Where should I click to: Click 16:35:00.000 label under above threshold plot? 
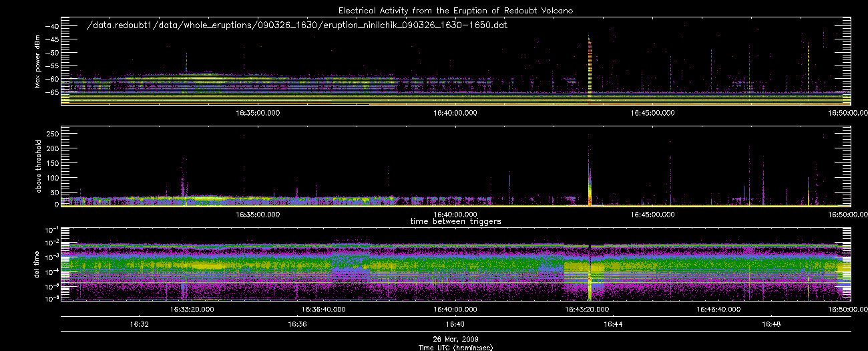pos(258,215)
